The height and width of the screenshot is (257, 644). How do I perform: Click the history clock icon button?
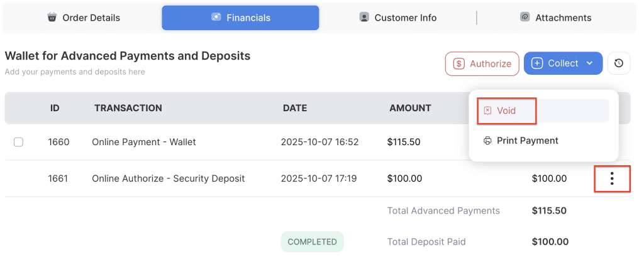619,63
